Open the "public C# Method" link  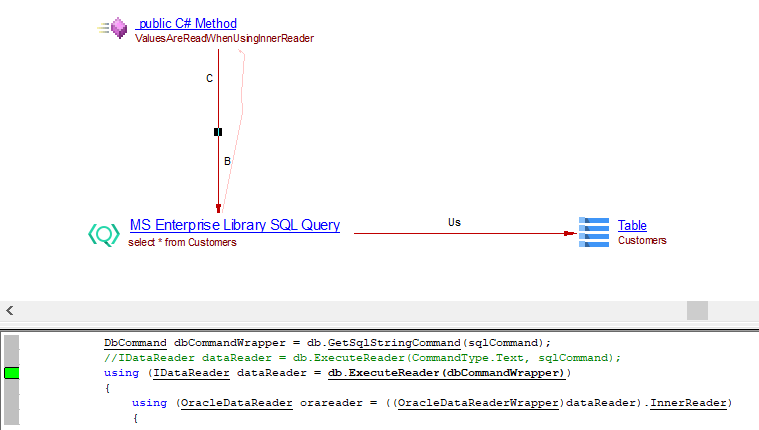pos(187,23)
